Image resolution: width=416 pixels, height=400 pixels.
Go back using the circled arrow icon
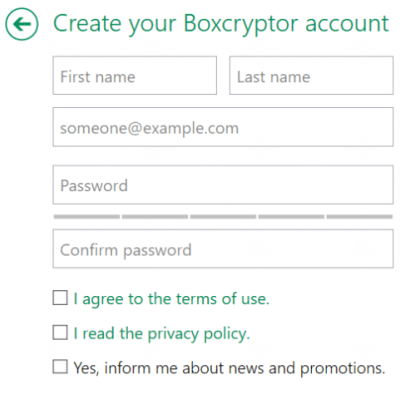22,24
